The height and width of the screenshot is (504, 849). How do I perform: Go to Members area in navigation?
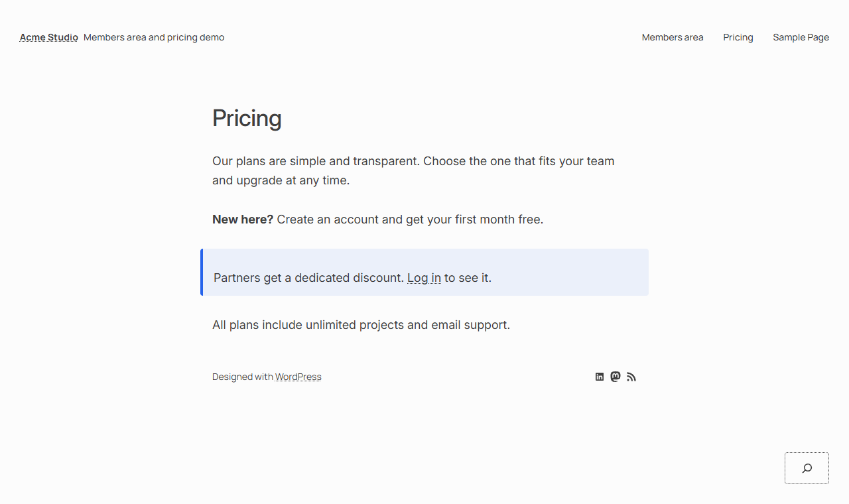pos(673,37)
